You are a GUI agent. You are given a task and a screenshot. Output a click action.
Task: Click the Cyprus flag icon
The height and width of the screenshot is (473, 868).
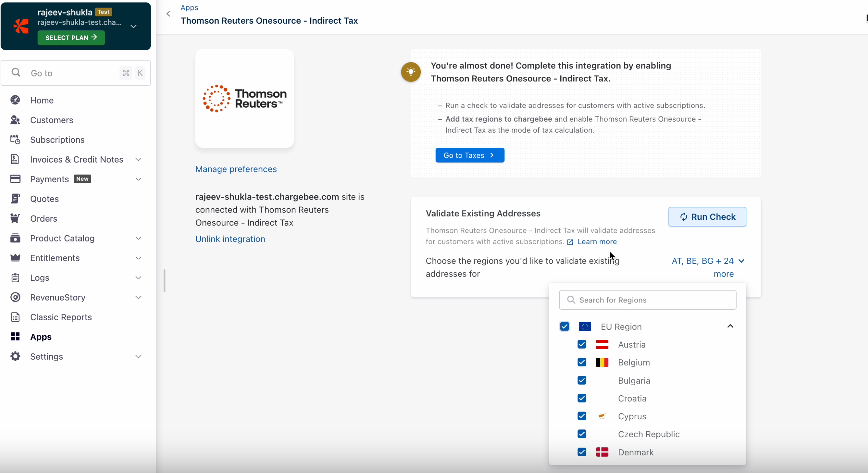coord(602,416)
